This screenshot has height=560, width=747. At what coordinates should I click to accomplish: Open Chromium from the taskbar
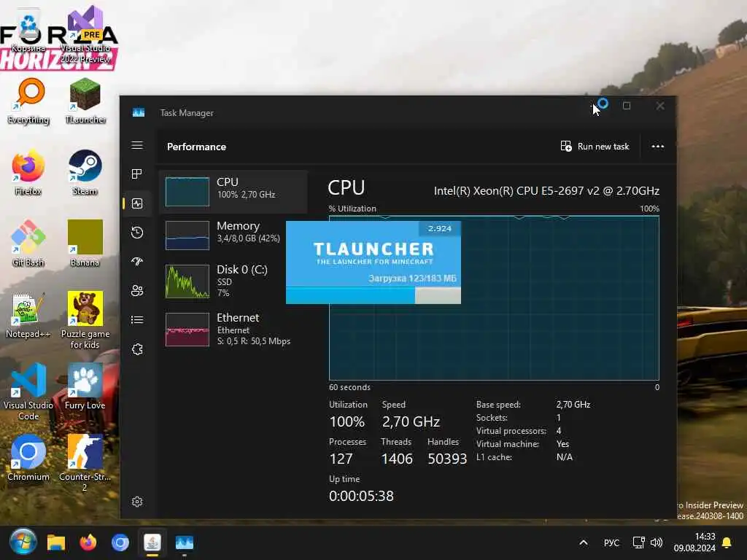120,542
